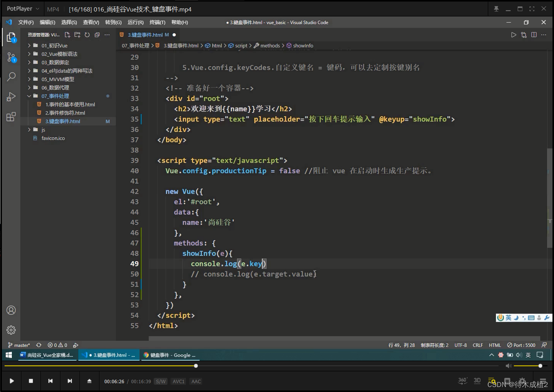Screen dimensions: 554x392
Task: Open the Search view in activity bar
Action: tap(11, 76)
